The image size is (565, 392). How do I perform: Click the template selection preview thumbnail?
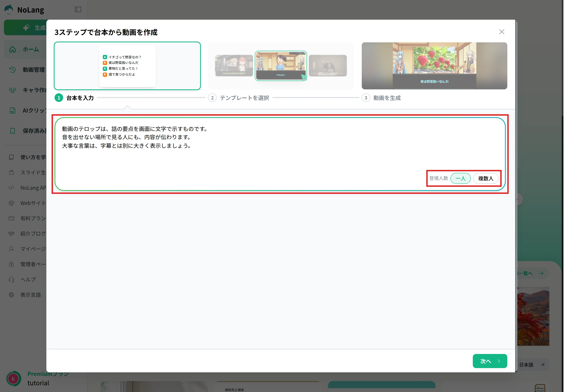(281, 66)
